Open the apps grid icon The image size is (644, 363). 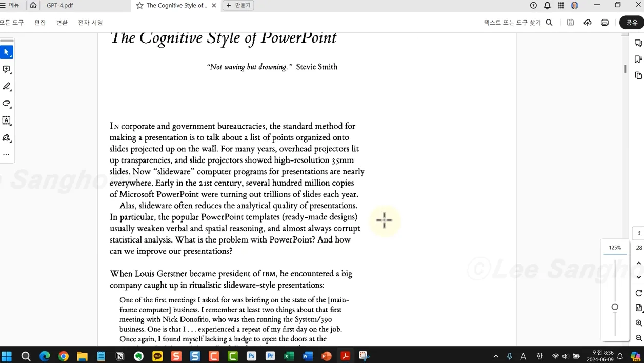(561, 5)
